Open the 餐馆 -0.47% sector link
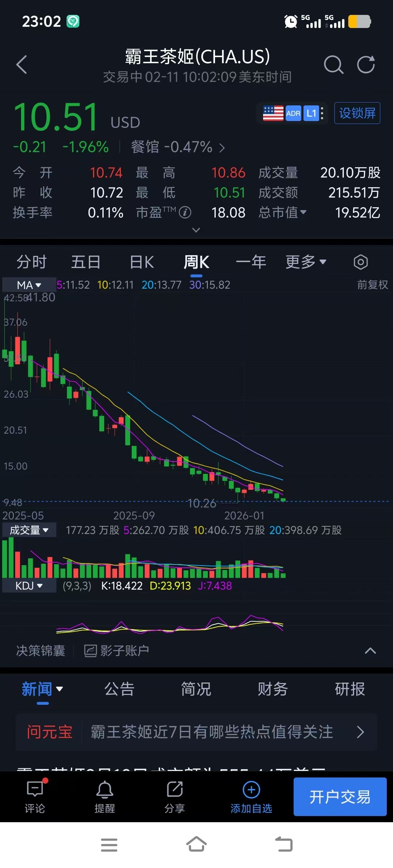The height and width of the screenshot is (868, 393). tap(178, 147)
